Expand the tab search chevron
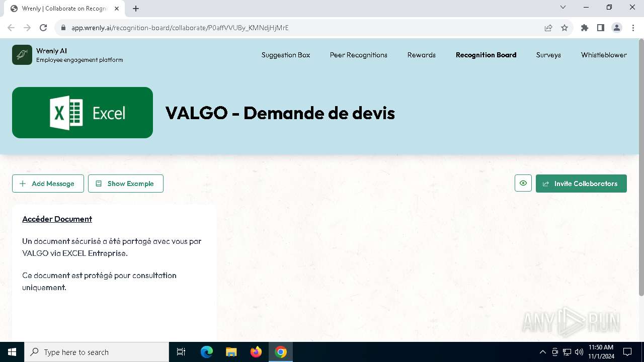644x362 pixels. (563, 7)
